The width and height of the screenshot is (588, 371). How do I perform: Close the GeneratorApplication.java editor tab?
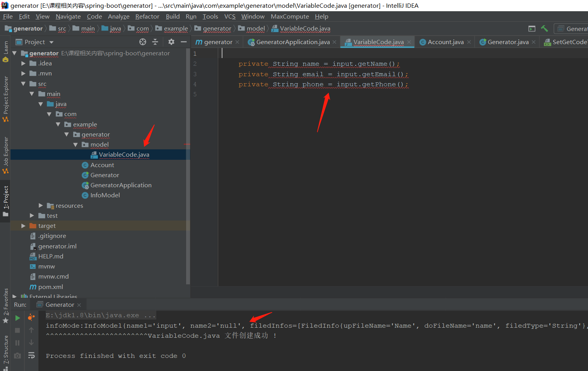point(335,42)
